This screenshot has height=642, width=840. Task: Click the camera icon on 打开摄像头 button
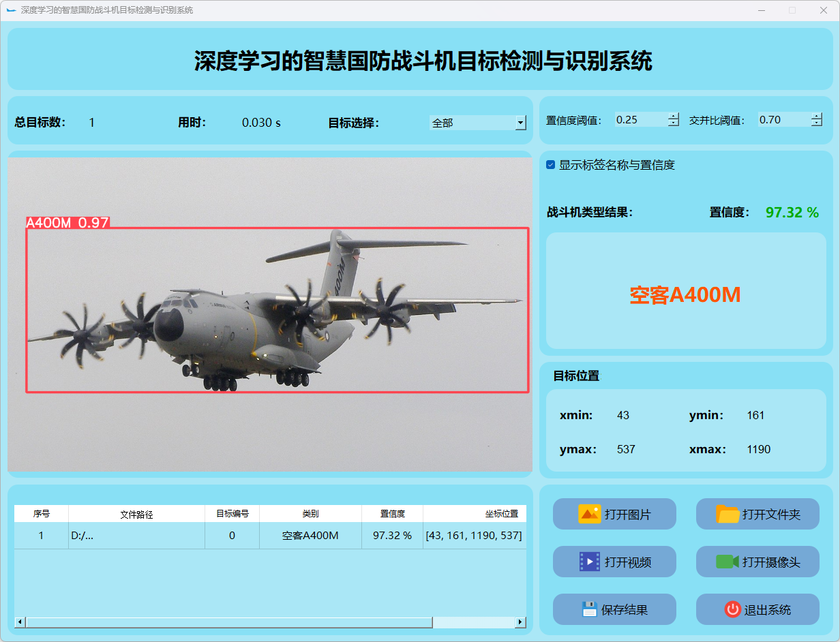(x=727, y=562)
